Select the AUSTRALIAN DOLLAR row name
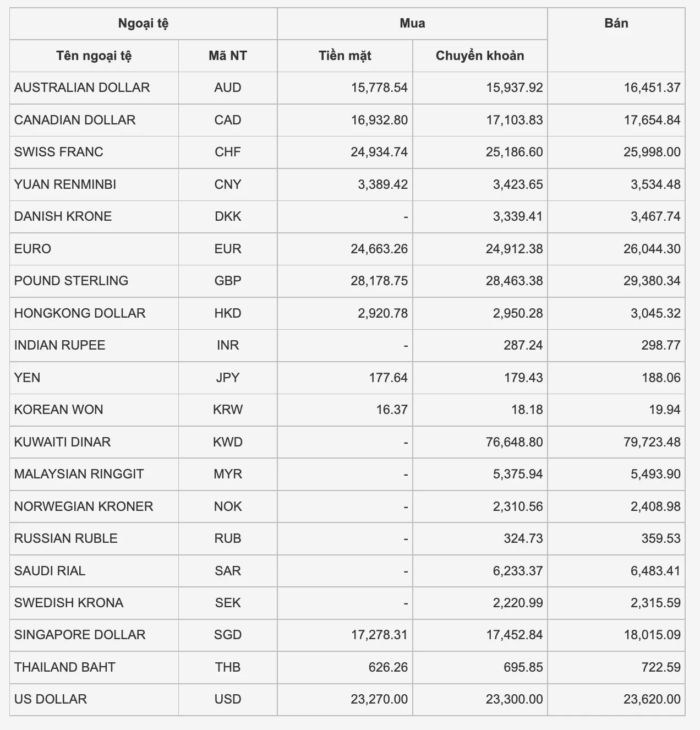700x730 pixels. click(82, 88)
